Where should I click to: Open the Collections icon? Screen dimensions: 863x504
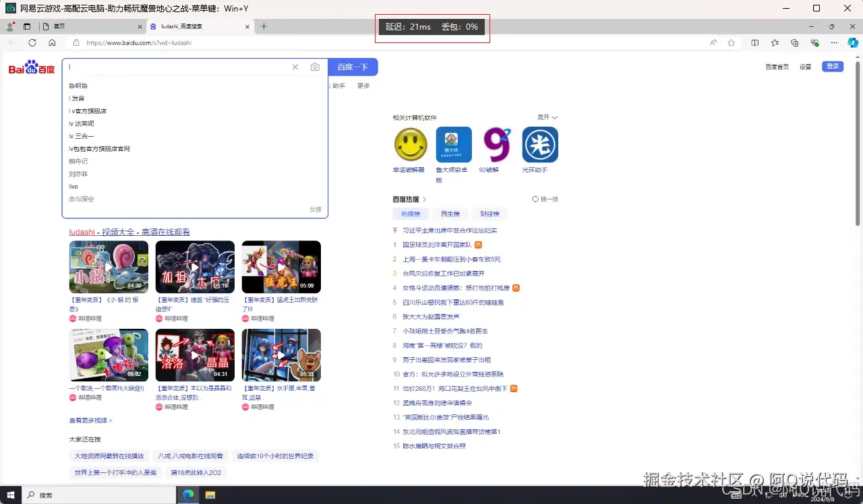[x=794, y=42]
